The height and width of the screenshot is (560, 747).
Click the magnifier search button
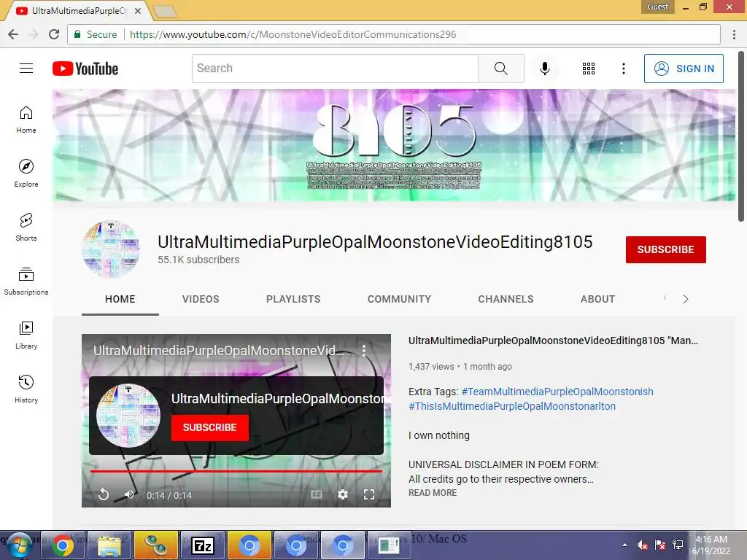click(x=500, y=69)
